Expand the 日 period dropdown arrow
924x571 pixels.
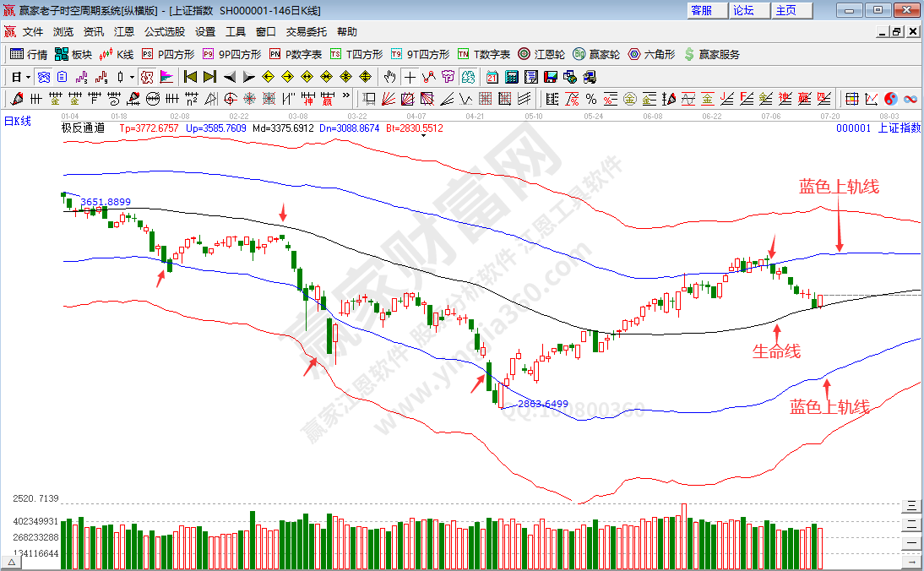tap(28, 77)
